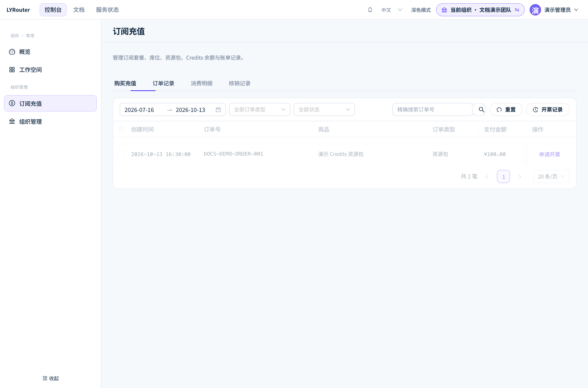Open the 全部状态 dropdown
Viewport: 588px width, 388px height.
tap(324, 109)
